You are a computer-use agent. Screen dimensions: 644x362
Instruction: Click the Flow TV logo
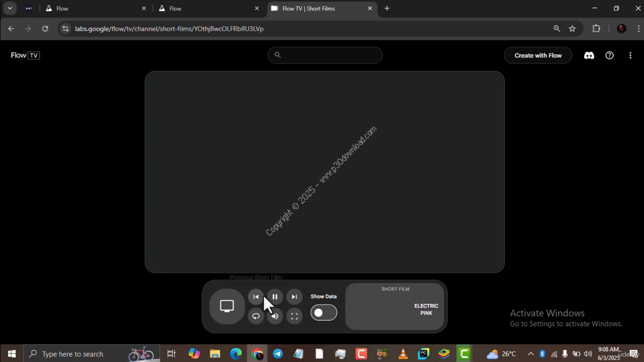pos(25,55)
